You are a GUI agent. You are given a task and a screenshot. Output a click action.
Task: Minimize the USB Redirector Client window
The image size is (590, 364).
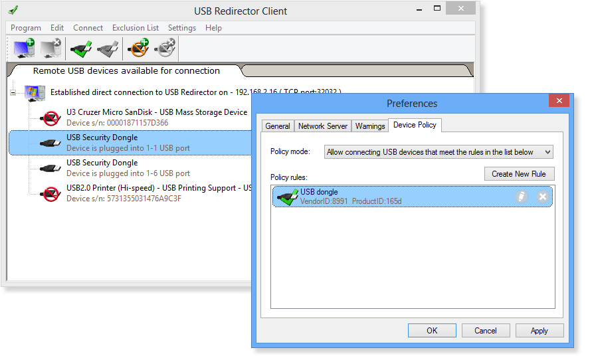coord(419,9)
